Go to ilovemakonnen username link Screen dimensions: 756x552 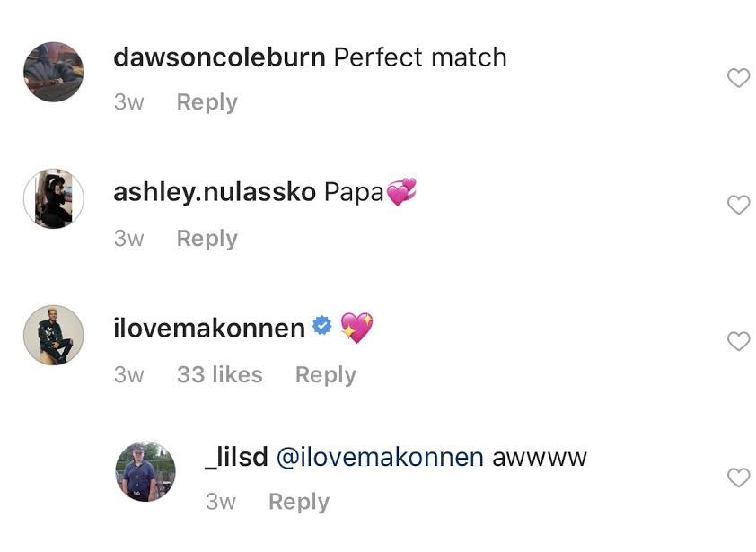click(x=209, y=329)
